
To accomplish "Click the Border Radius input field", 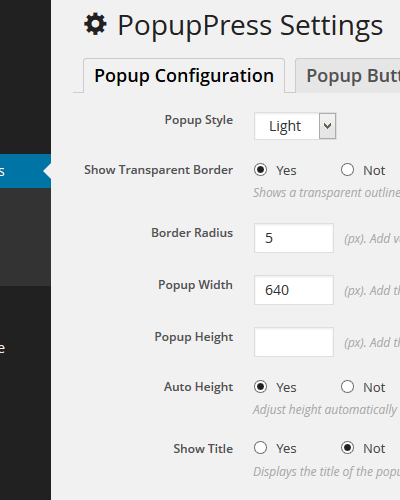I will (x=294, y=238).
